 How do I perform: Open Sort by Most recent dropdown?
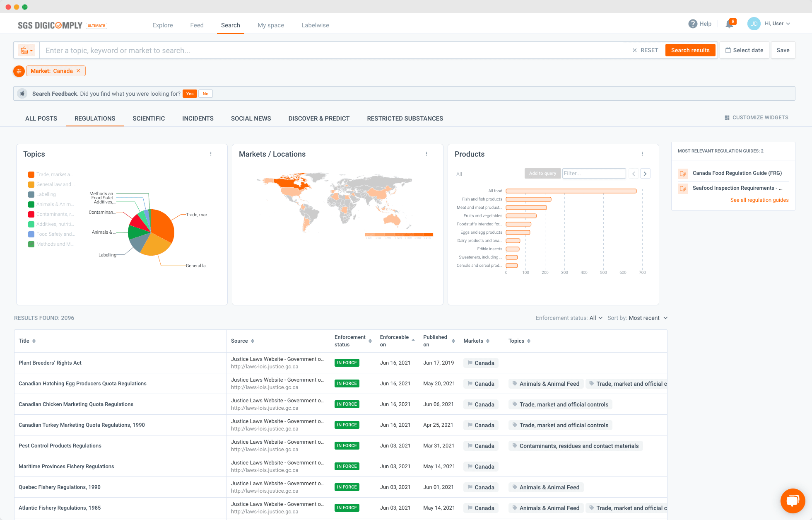(x=648, y=318)
